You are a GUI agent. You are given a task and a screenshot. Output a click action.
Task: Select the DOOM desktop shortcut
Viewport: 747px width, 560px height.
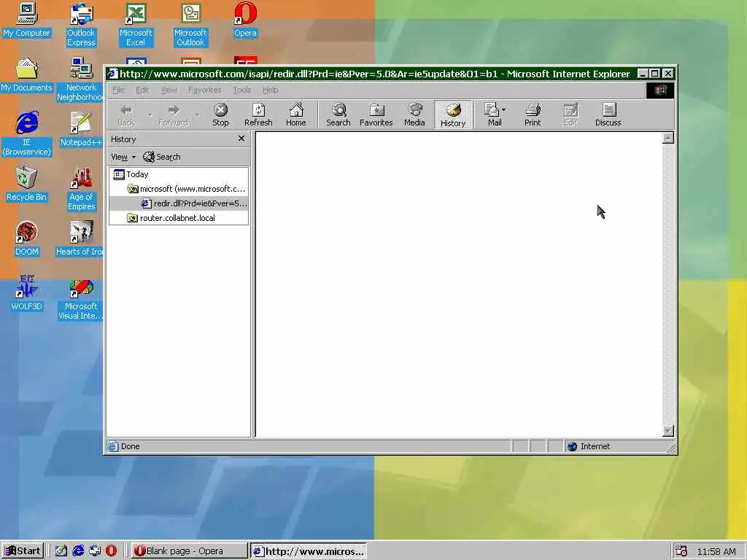tap(26, 239)
